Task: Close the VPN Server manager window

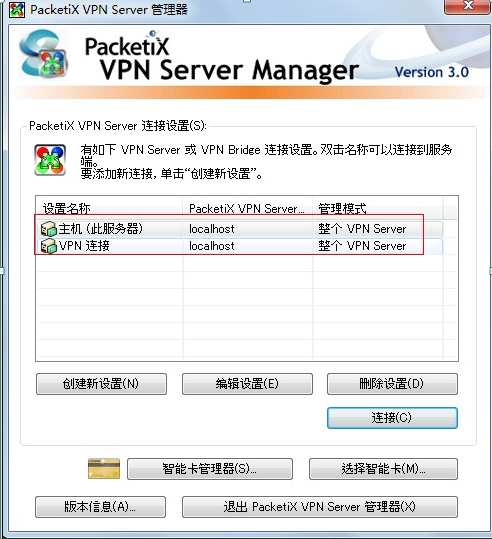Action: click(467, 6)
